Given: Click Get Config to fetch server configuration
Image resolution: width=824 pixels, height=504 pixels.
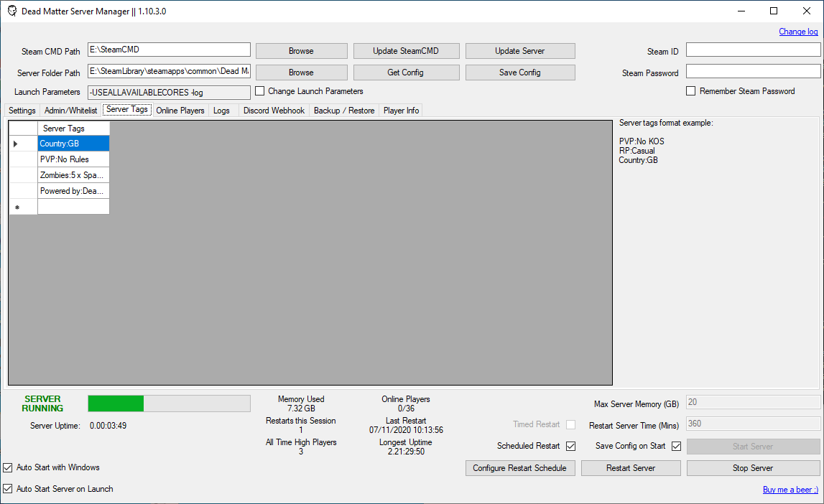Looking at the screenshot, I should (x=406, y=72).
